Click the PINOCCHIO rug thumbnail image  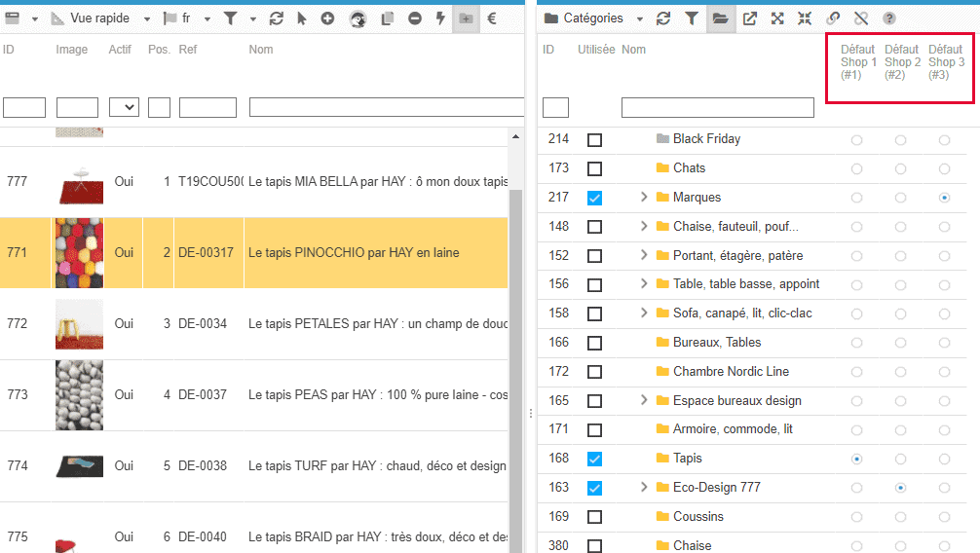pos(79,253)
